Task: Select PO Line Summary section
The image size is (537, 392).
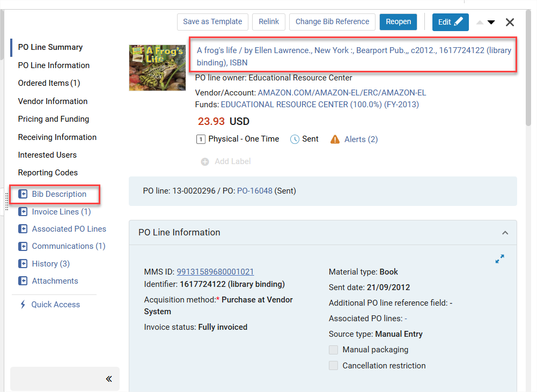Action: point(50,47)
